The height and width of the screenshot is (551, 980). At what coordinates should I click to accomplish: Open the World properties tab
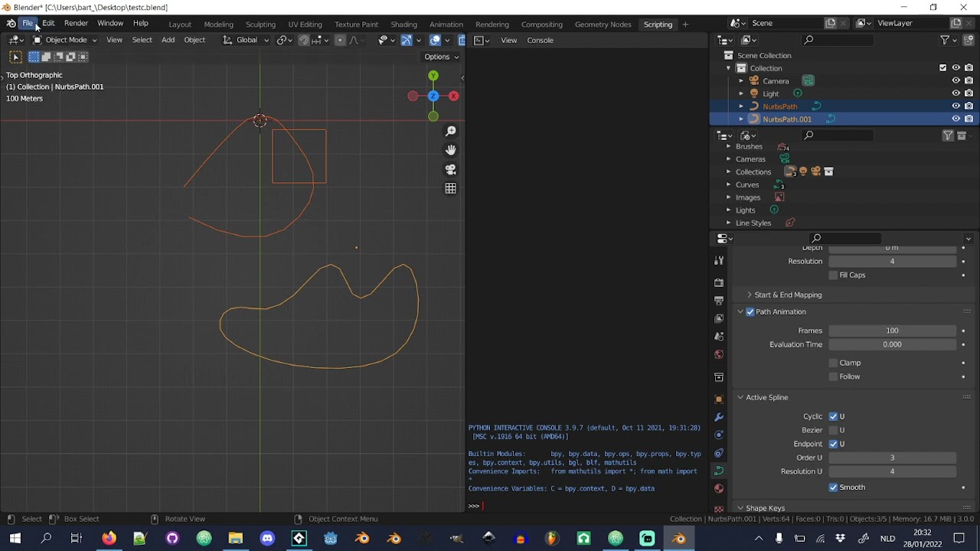(719, 354)
